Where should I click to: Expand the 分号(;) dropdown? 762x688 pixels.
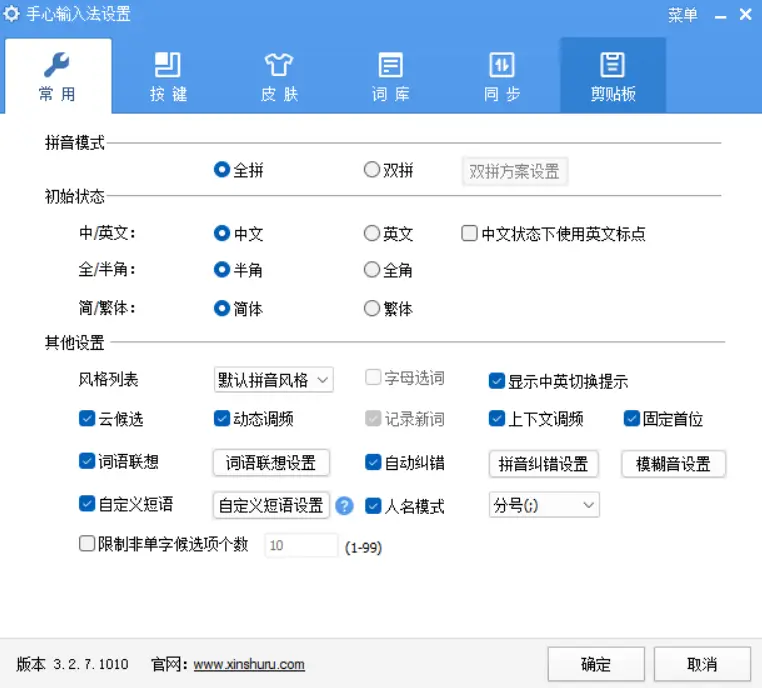544,505
